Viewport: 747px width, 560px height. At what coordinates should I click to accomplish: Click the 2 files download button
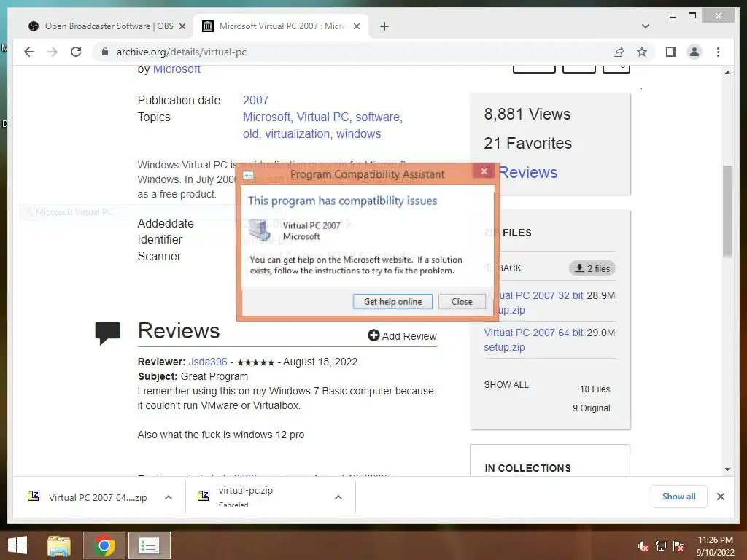pos(592,268)
